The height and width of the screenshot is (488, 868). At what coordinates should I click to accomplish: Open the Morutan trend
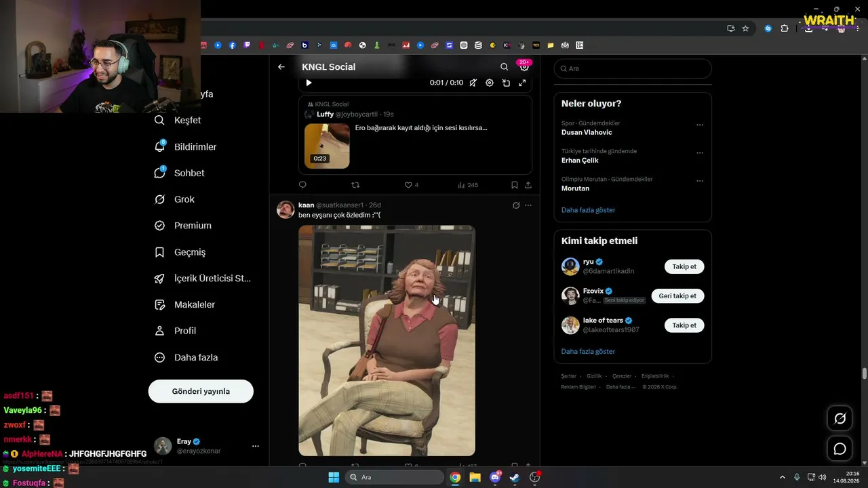point(575,188)
